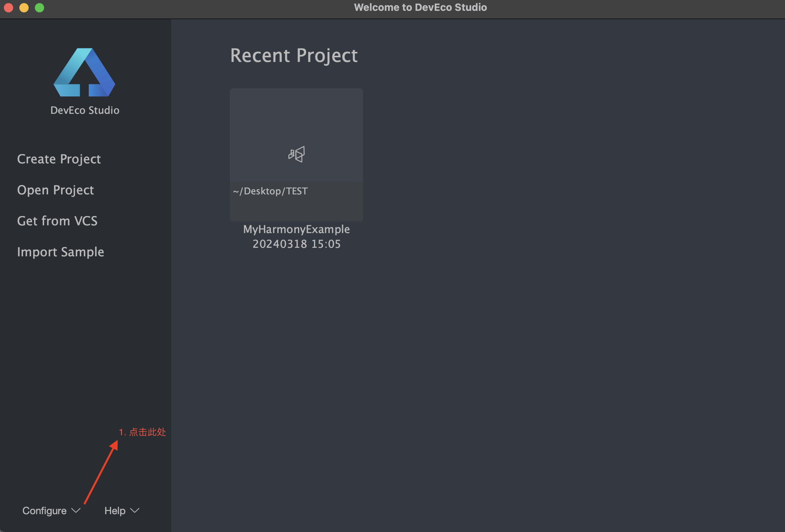Open the Help dropdown menu
Screen dimensions: 785x532
pos(115,511)
